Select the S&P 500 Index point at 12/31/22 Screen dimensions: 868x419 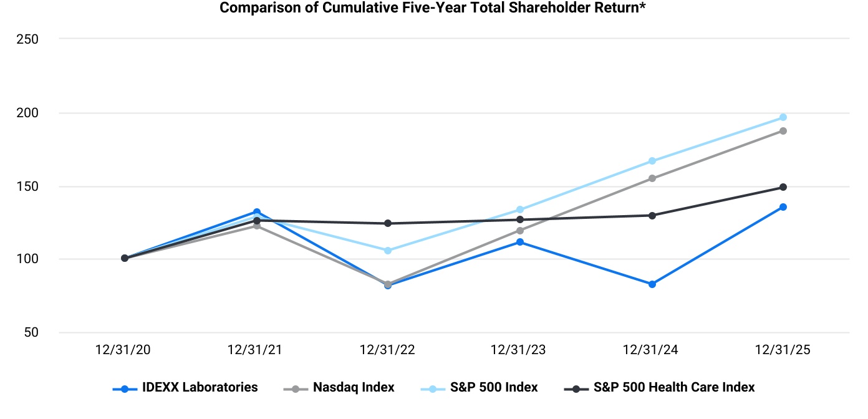click(x=388, y=251)
